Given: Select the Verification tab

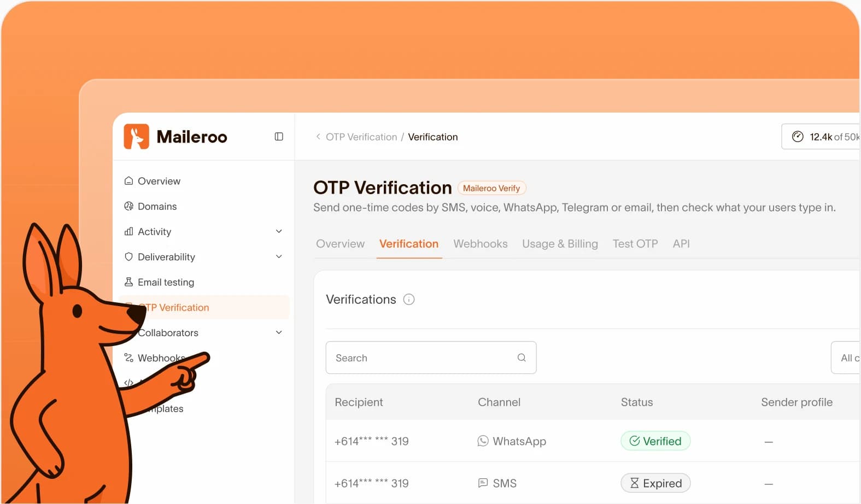Looking at the screenshot, I should [x=409, y=244].
